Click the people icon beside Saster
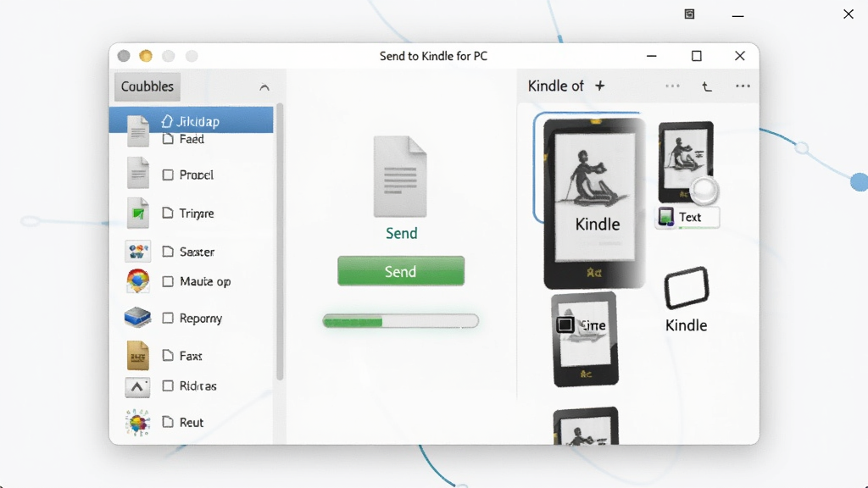Viewport: 868px width, 488px height. pyautogui.click(x=138, y=251)
